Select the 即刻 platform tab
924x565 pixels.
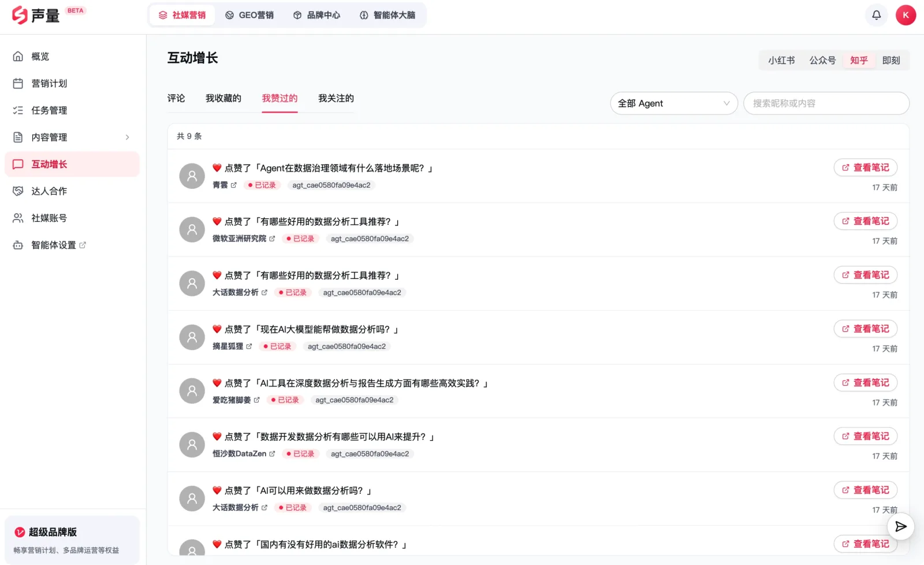point(891,60)
